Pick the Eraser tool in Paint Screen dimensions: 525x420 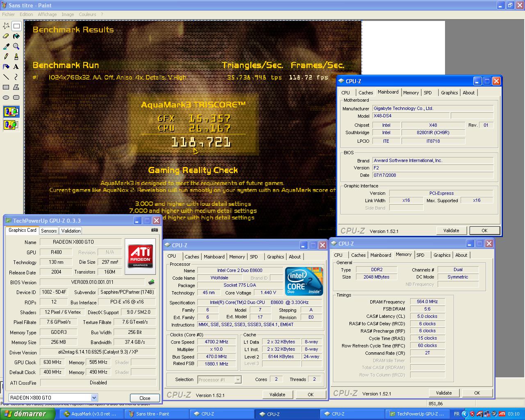coord(6,36)
